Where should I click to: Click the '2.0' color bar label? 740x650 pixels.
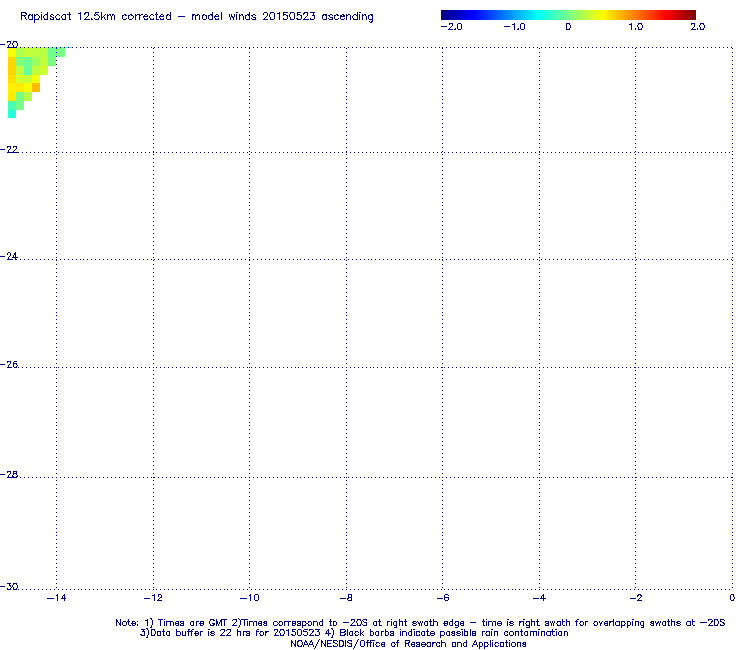(698, 27)
